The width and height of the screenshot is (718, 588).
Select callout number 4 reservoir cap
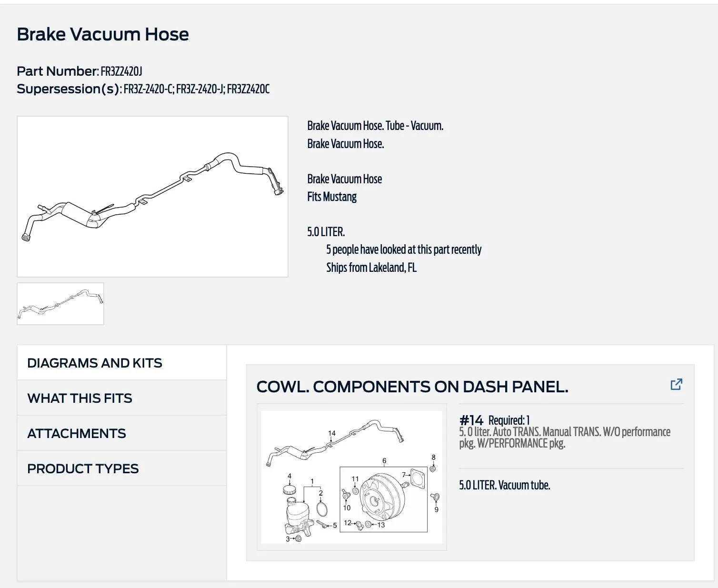[289, 476]
